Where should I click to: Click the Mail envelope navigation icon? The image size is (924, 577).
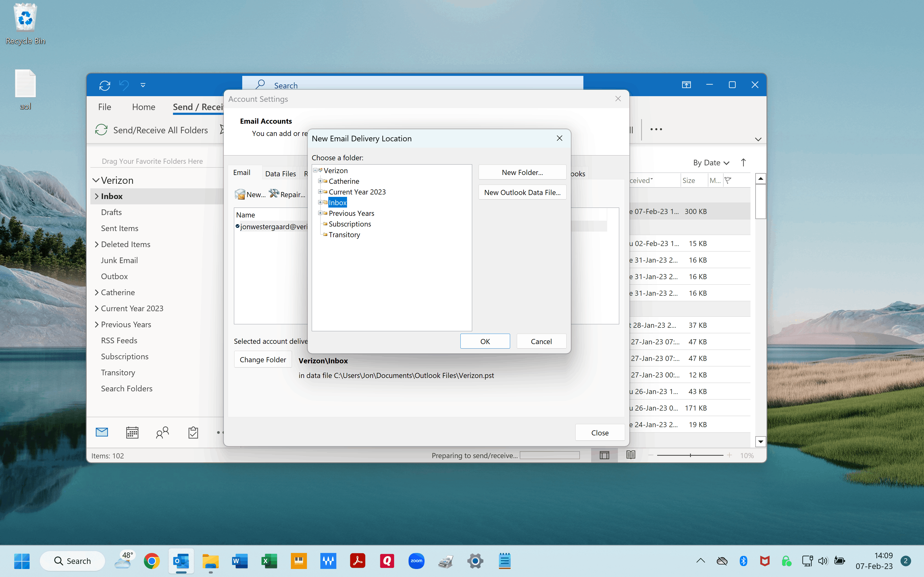coord(102,432)
